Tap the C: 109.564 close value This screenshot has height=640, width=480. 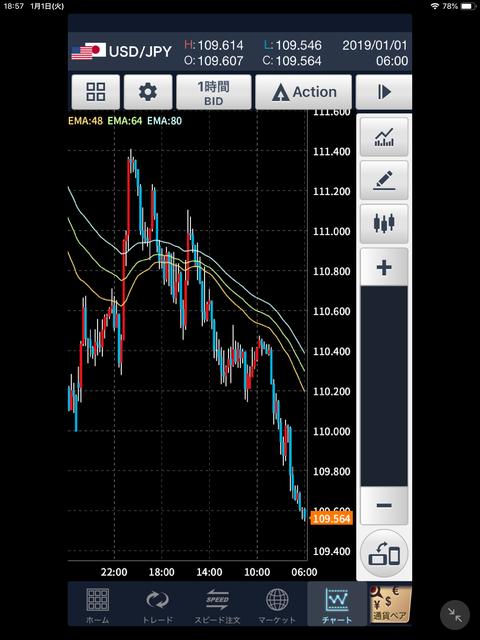coord(292,61)
